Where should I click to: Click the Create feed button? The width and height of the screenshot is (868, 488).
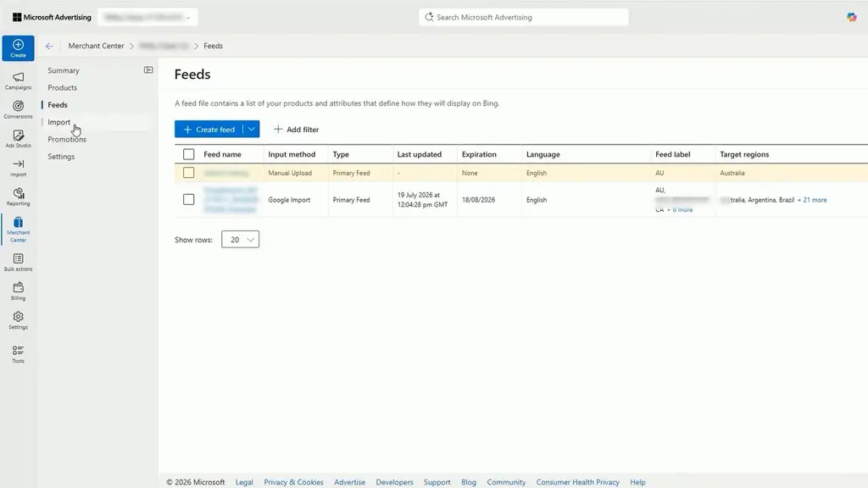click(209, 129)
